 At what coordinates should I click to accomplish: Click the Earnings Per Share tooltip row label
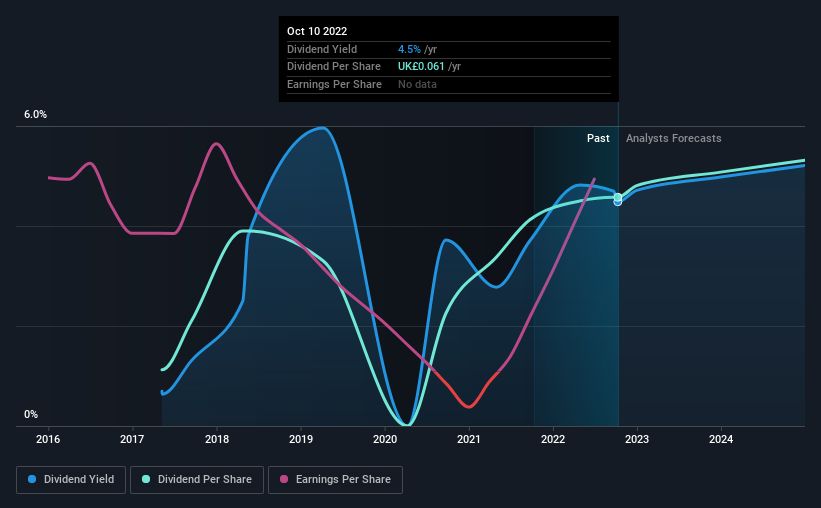tap(334, 84)
